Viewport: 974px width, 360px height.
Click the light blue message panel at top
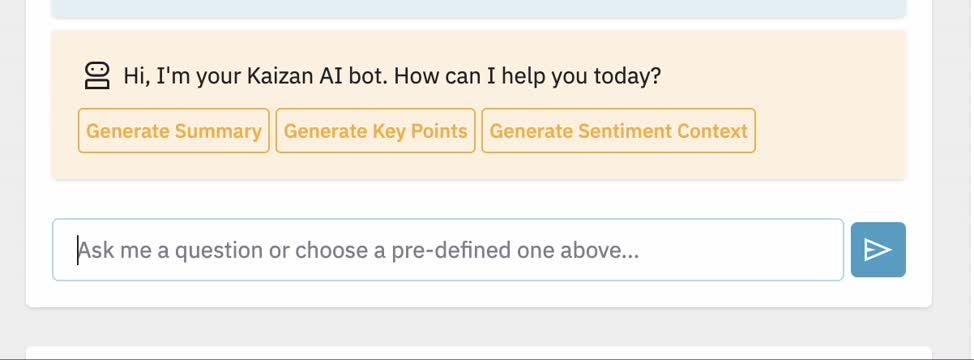(478, 9)
